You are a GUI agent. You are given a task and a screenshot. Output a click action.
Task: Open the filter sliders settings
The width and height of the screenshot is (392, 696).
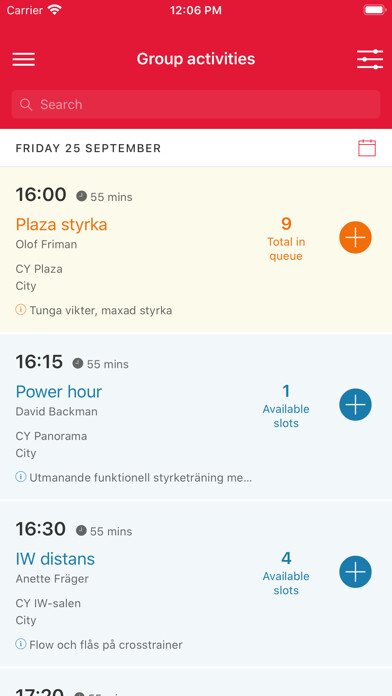pyautogui.click(x=370, y=59)
